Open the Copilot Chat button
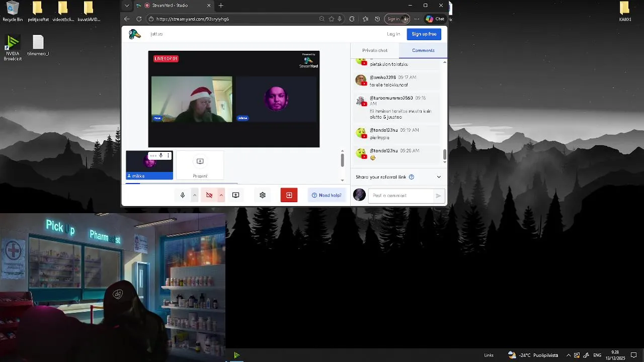The height and width of the screenshot is (362, 644). pos(435,19)
